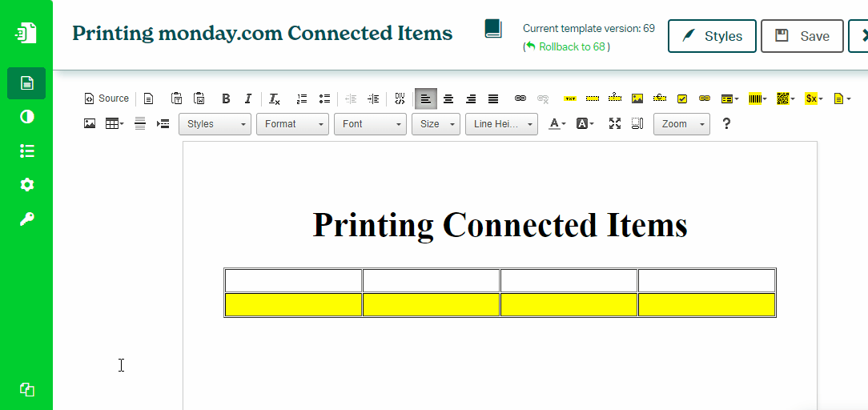Toggle center text alignment
The image size is (868, 410).
(448, 98)
